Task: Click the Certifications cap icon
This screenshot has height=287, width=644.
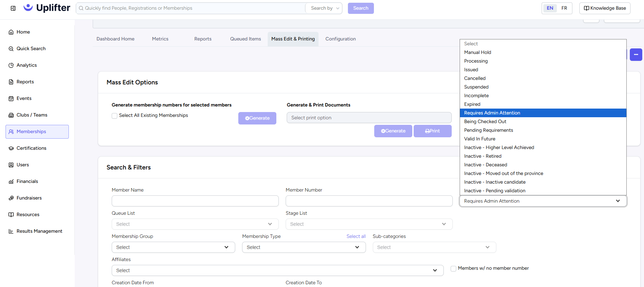Action: pyautogui.click(x=11, y=148)
